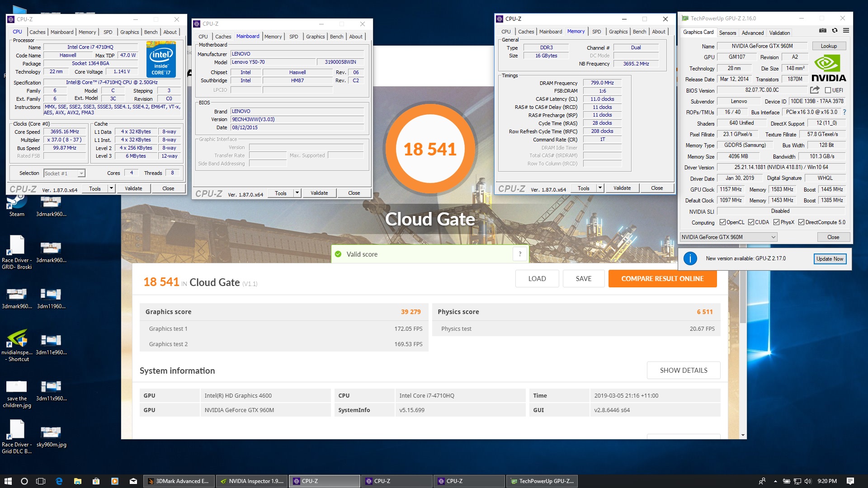Click the scroll down arrow in 3DMark
The height and width of the screenshot is (488, 868).
pos(743,435)
